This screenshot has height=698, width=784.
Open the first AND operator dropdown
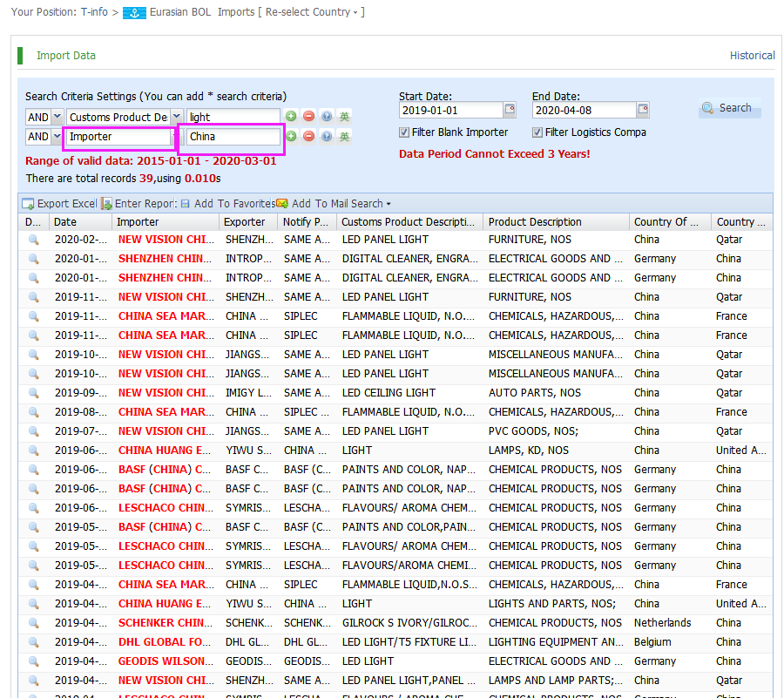click(57, 117)
